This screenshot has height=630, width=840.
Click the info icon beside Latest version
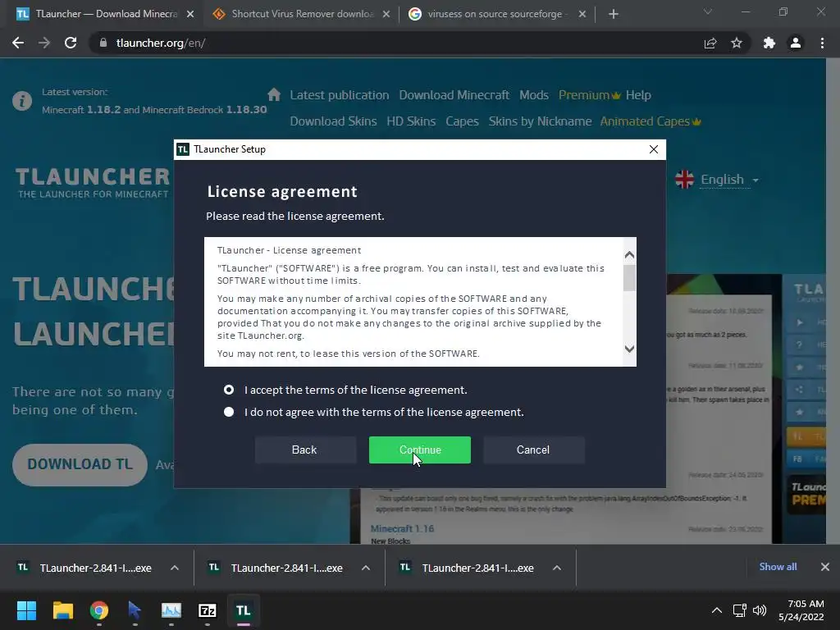(22, 101)
